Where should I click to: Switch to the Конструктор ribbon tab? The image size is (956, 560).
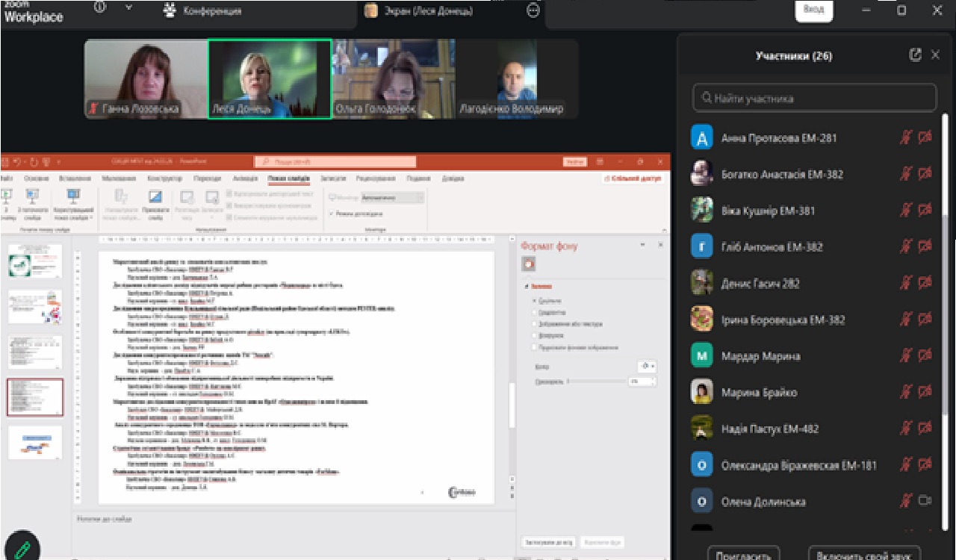pos(164,178)
